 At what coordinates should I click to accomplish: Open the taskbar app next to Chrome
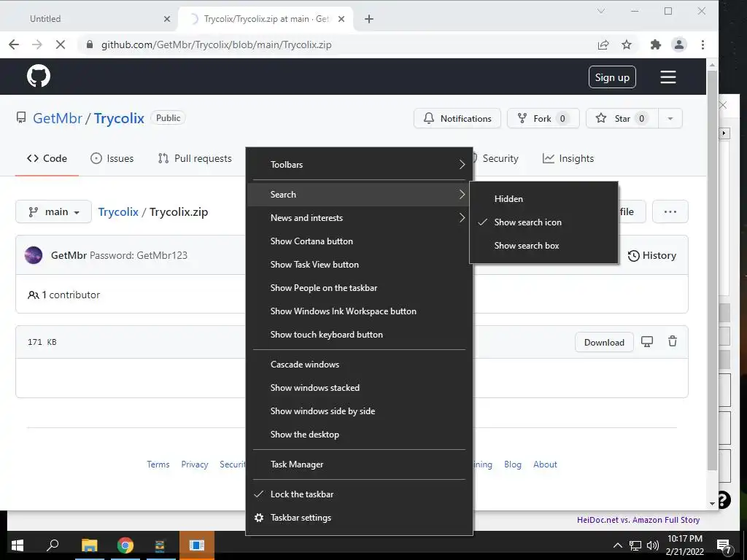(160, 545)
